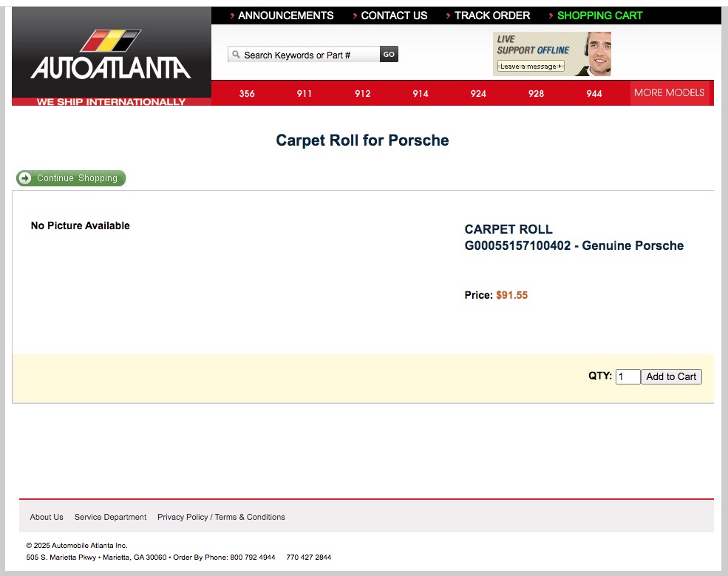Click the search magnifier icon

[236, 55]
